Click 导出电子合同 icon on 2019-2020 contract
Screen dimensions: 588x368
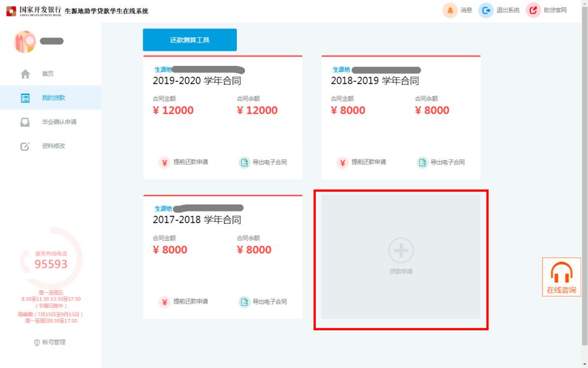(244, 162)
